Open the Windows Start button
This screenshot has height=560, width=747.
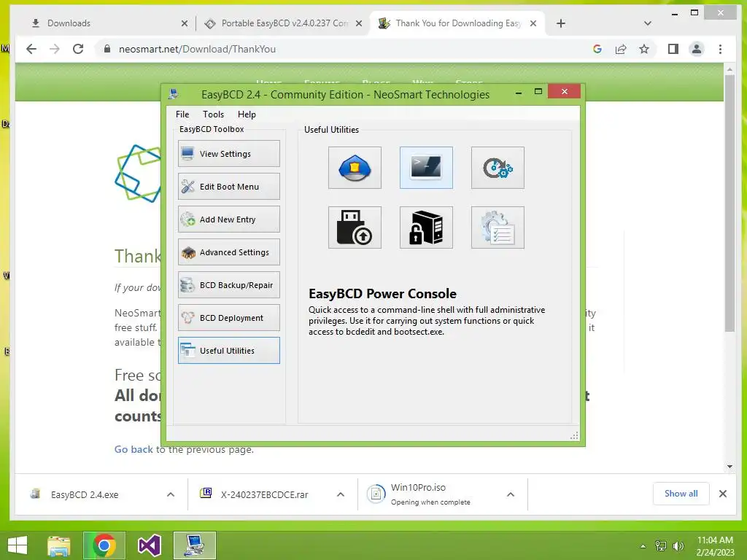(18, 545)
